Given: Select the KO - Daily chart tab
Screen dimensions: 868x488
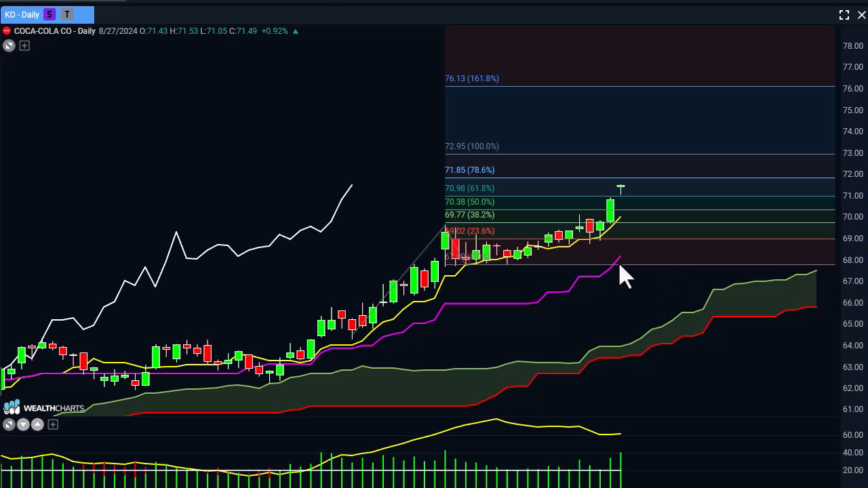Looking at the screenshot, I should coord(47,14).
